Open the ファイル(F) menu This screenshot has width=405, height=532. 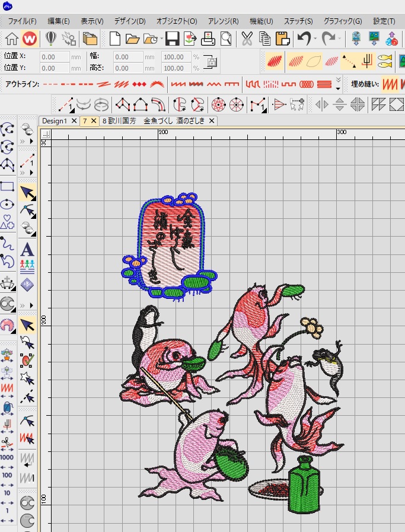coord(22,21)
